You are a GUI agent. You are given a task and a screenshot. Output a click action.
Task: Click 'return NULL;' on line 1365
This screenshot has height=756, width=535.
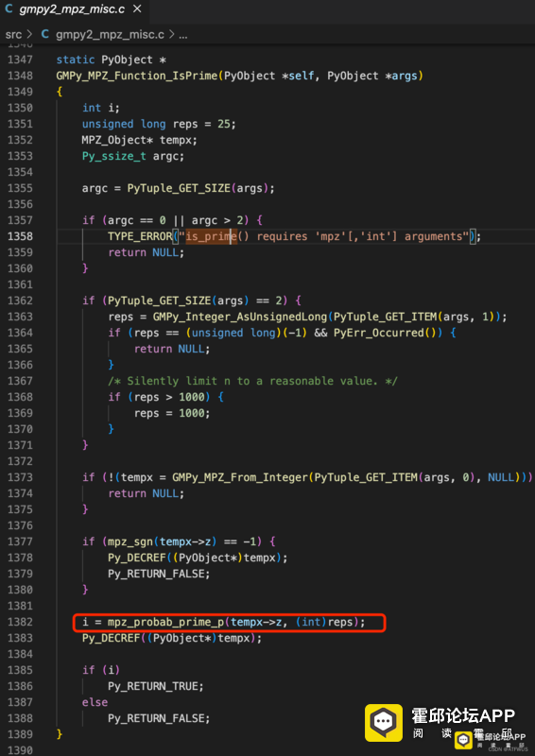click(172, 349)
